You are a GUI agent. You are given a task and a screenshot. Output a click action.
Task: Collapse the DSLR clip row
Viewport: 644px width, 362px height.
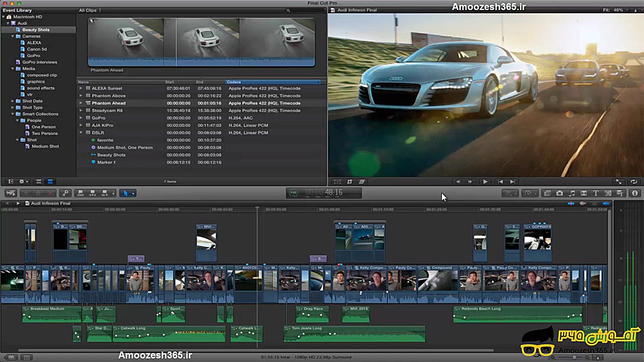80,133
